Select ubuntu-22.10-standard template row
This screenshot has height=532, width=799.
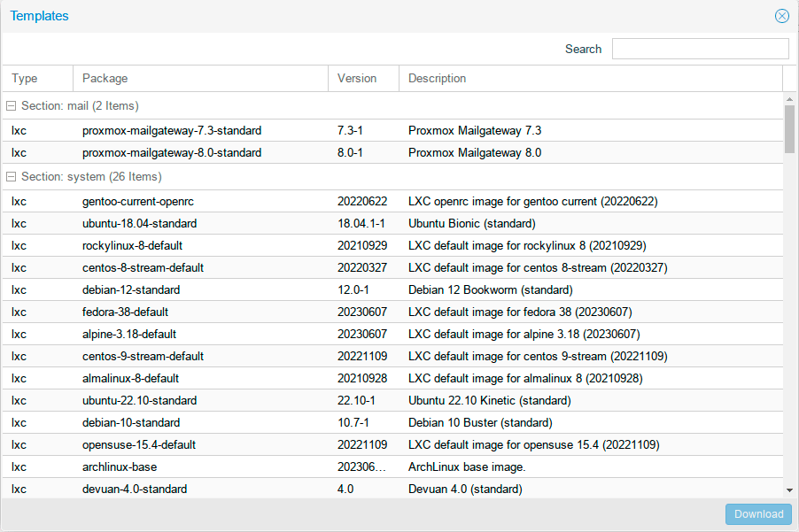[139, 401]
